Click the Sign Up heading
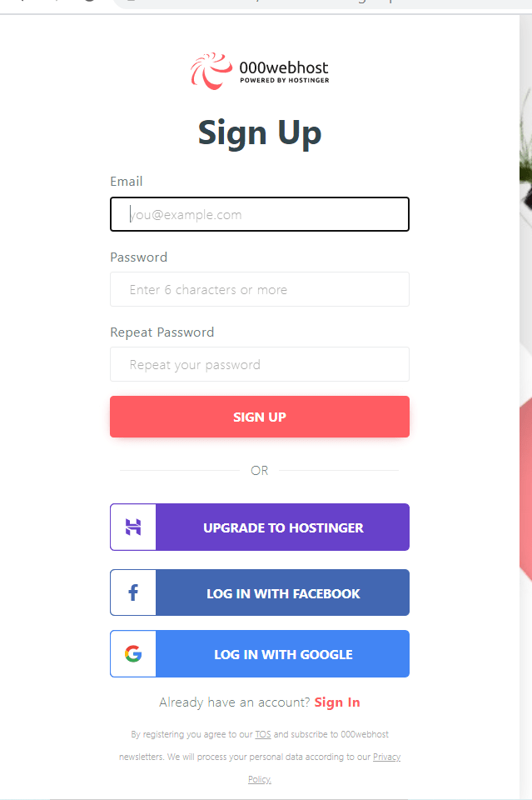Screen dimensions: 532x800 click(x=260, y=133)
